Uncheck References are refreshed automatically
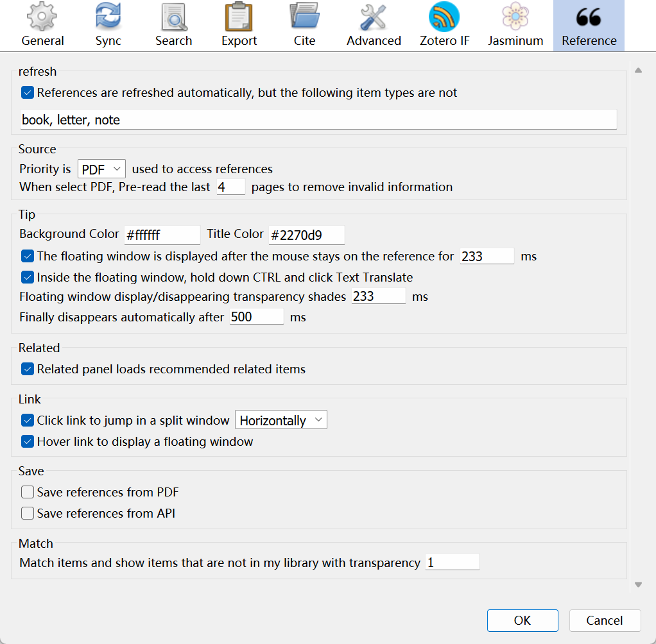 28,92
